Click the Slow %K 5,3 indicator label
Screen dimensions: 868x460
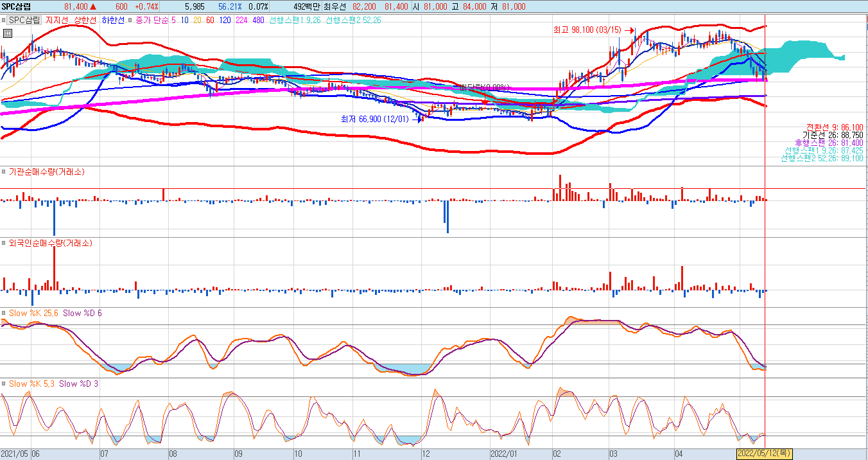(x=31, y=384)
